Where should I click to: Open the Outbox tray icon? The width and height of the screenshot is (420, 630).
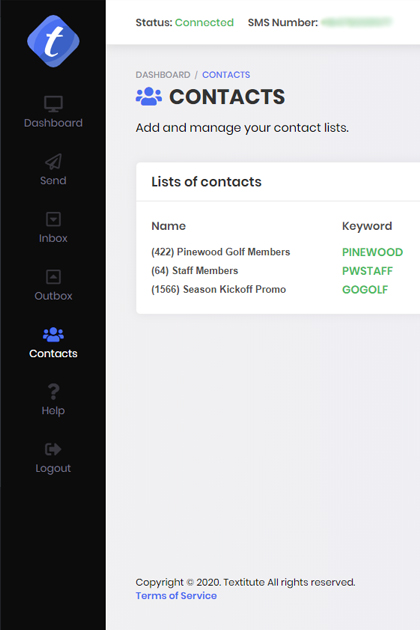pos(53,277)
